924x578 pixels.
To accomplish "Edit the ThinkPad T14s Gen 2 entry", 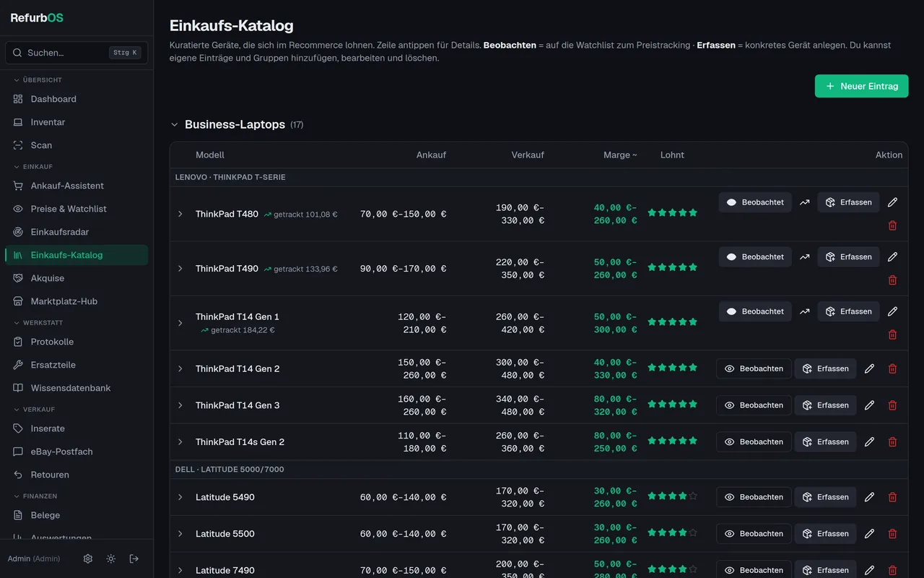I will point(869,442).
